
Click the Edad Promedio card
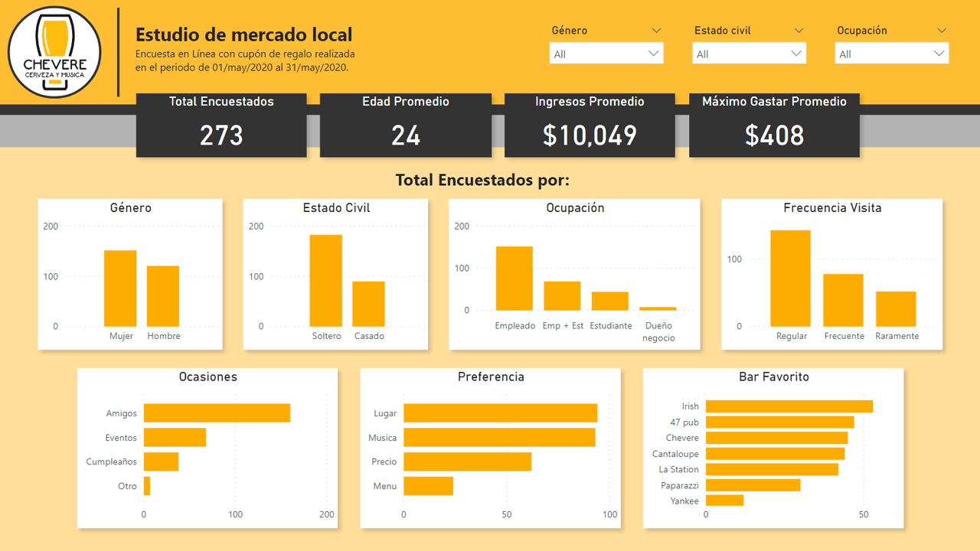point(406,125)
